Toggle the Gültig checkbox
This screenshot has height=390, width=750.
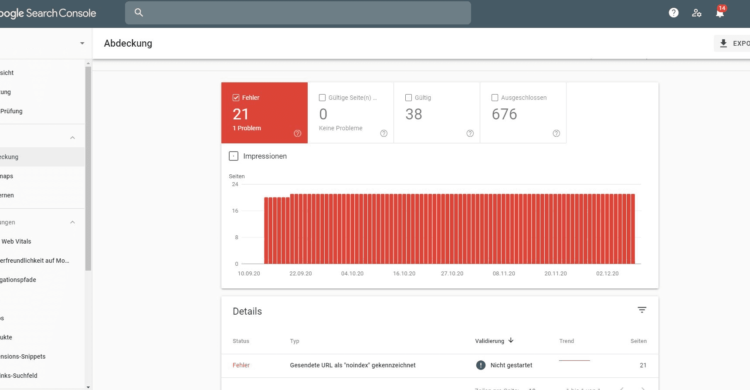408,98
